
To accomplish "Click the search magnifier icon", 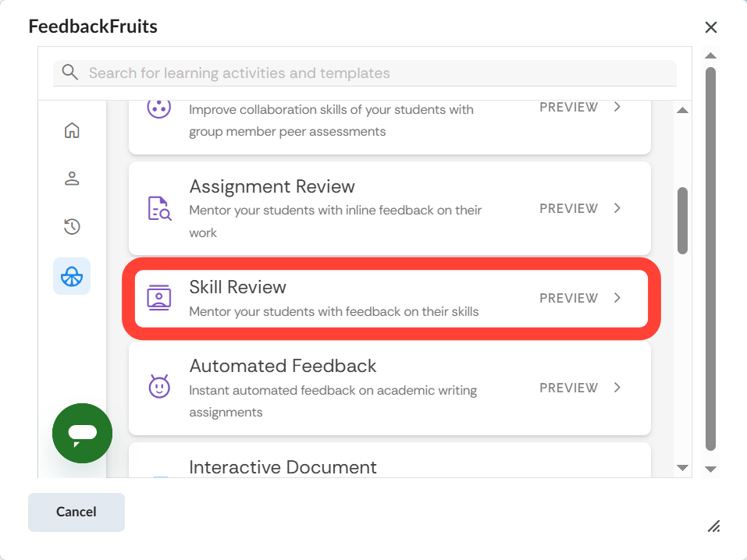I will [x=70, y=73].
